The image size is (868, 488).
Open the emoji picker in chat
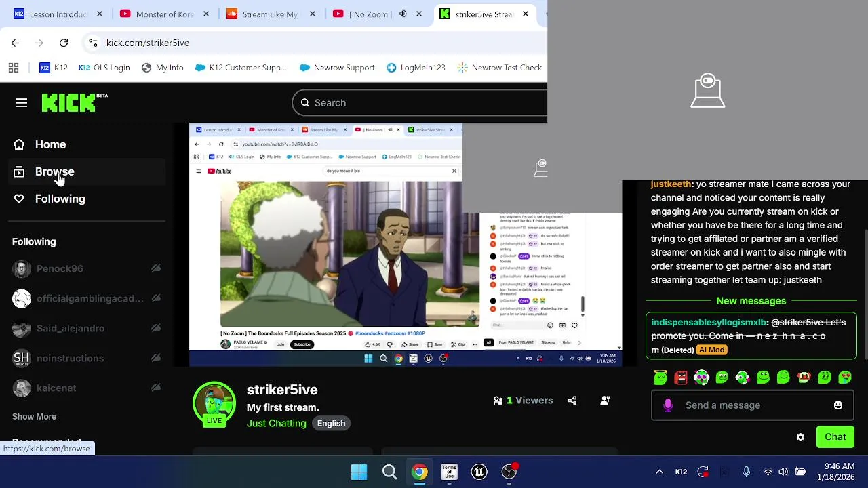[838, 405]
